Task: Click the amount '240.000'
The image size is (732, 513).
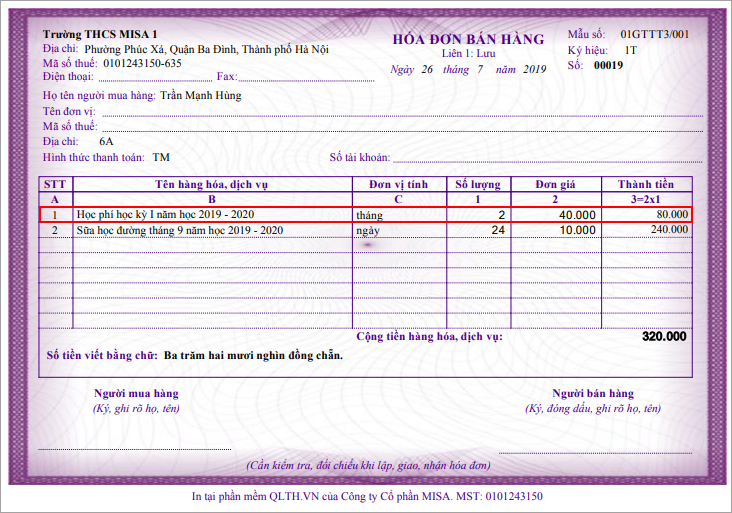Action: (x=669, y=229)
